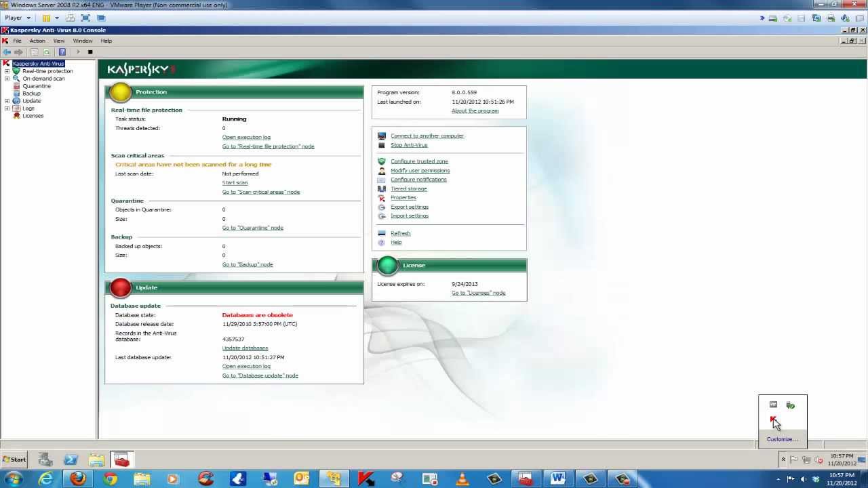Click the Back arrow in console toolbar
Screen dimensions: 868x488
coord(7,52)
